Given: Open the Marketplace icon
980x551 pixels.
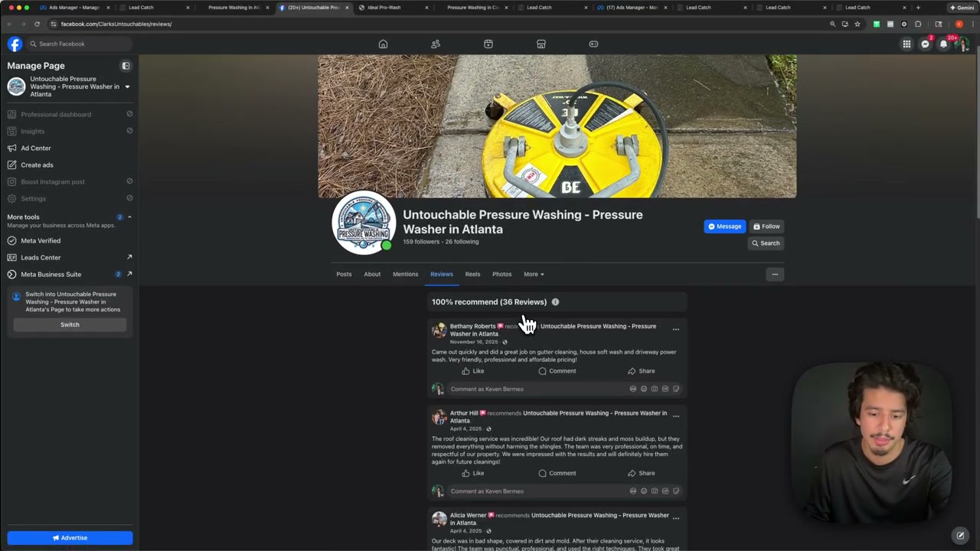Looking at the screenshot, I should click(541, 44).
